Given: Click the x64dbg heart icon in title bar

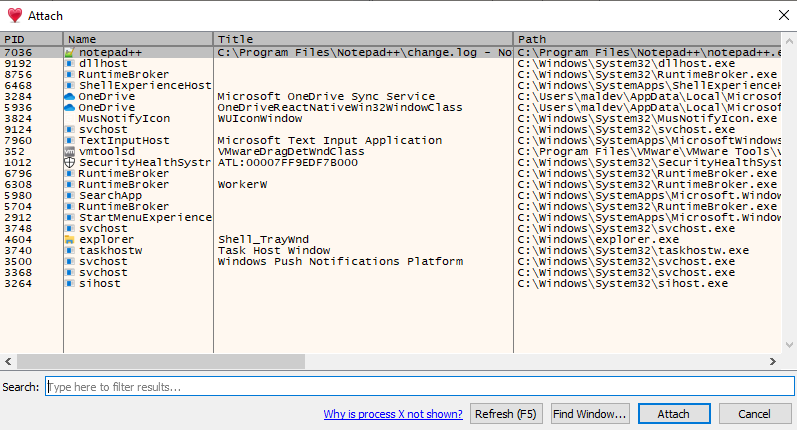Looking at the screenshot, I should point(14,15).
